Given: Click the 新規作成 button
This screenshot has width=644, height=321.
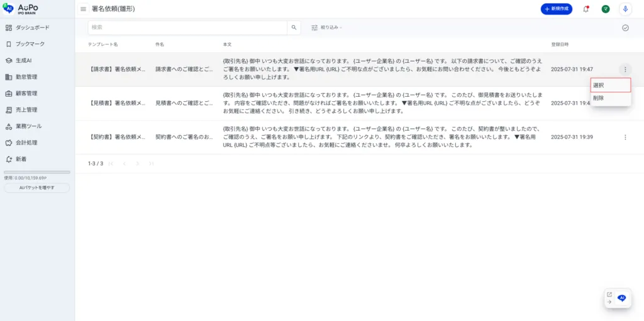Looking at the screenshot, I should 557,9.
